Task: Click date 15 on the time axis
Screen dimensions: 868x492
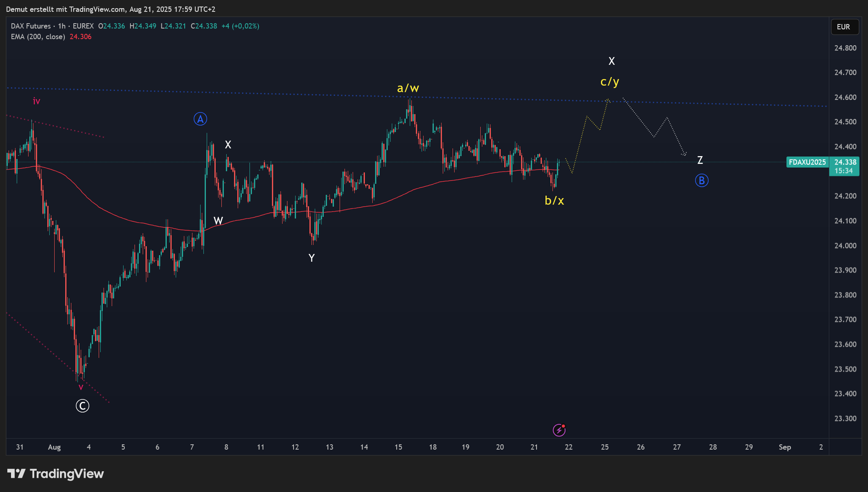Action: tap(398, 447)
